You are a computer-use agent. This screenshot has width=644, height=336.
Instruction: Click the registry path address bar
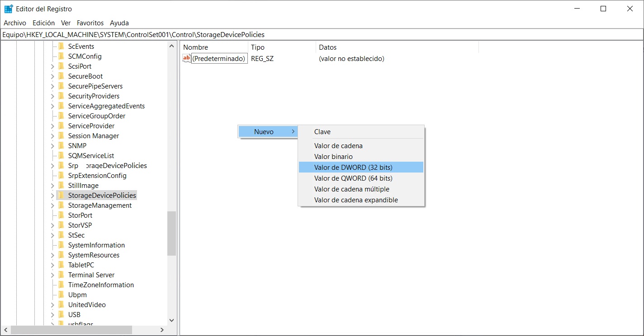(x=317, y=34)
